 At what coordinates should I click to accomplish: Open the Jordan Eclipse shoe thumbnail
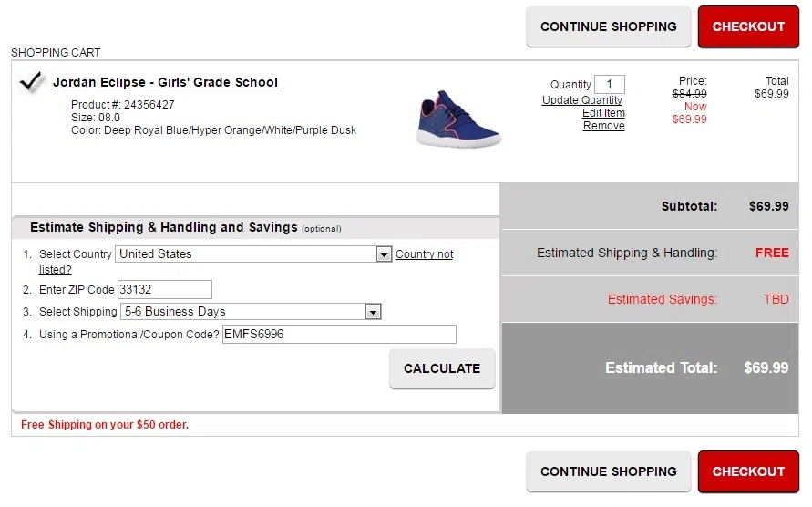coord(458,119)
